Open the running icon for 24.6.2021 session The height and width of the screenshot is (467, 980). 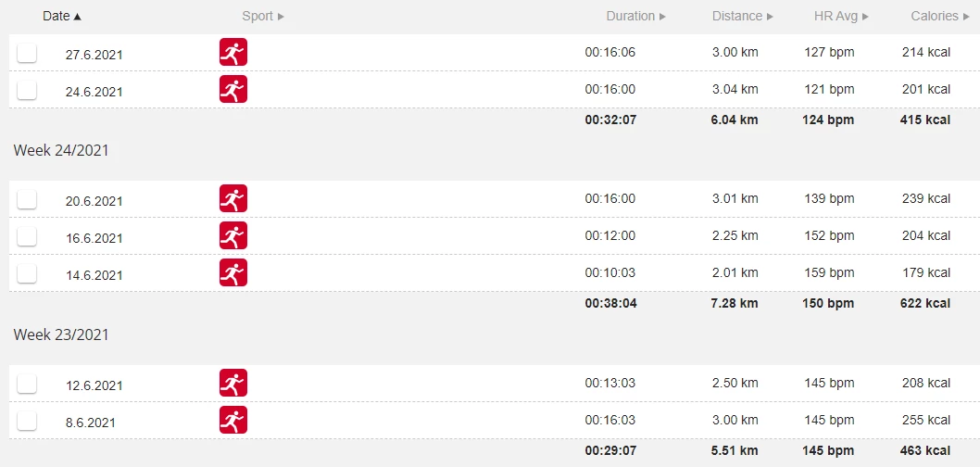click(233, 89)
